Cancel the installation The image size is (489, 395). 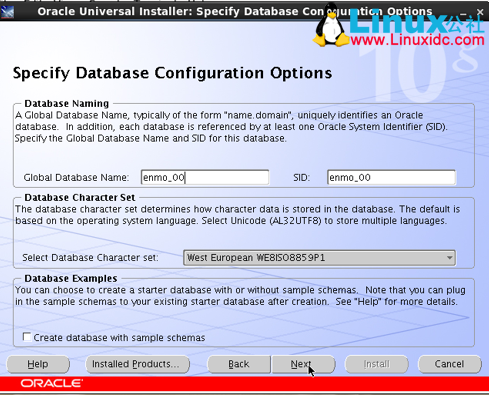point(450,364)
